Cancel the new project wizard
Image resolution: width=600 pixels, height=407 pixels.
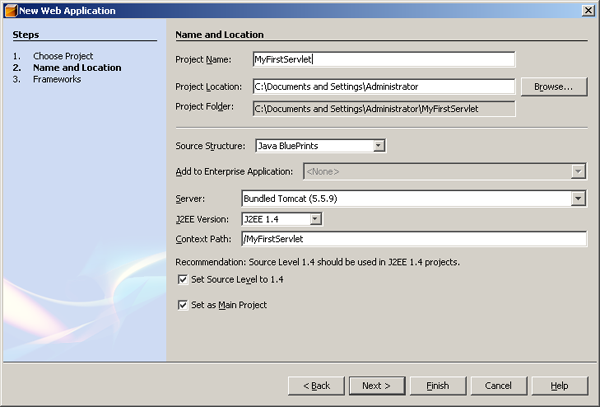[x=498, y=385]
